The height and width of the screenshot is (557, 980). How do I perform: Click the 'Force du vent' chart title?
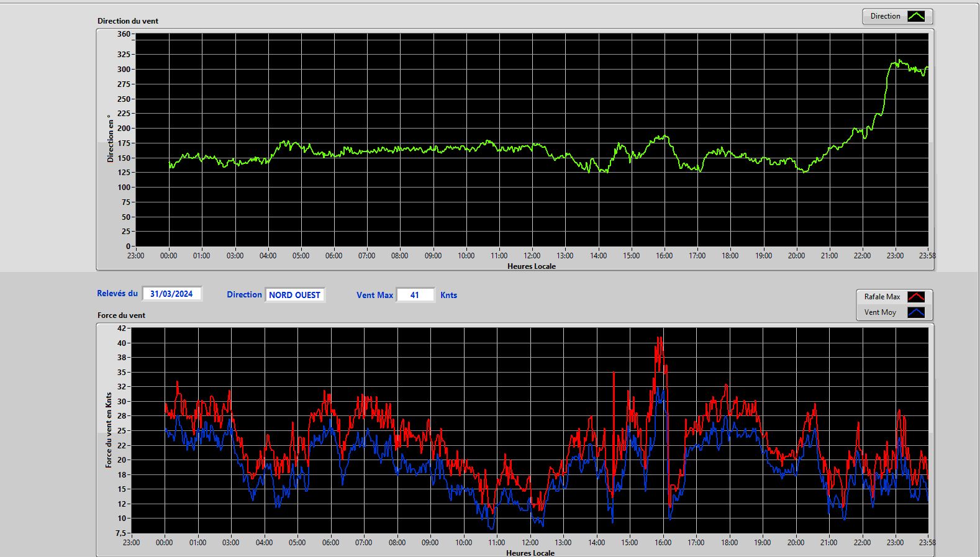[121, 315]
